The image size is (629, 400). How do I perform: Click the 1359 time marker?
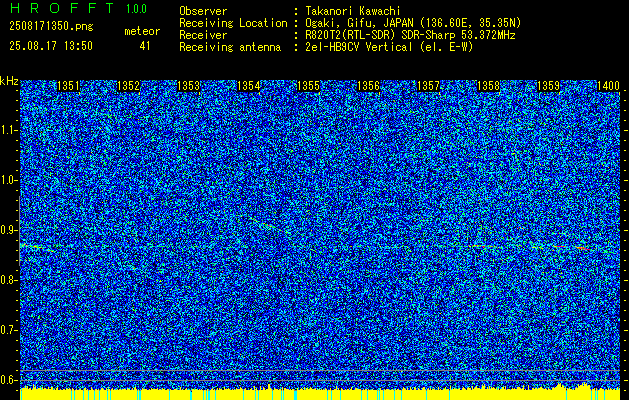click(548, 86)
